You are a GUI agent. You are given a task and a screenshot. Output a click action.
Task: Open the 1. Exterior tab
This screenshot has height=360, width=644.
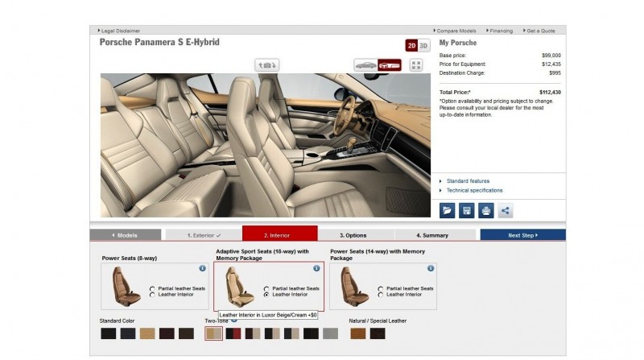click(x=204, y=235)
